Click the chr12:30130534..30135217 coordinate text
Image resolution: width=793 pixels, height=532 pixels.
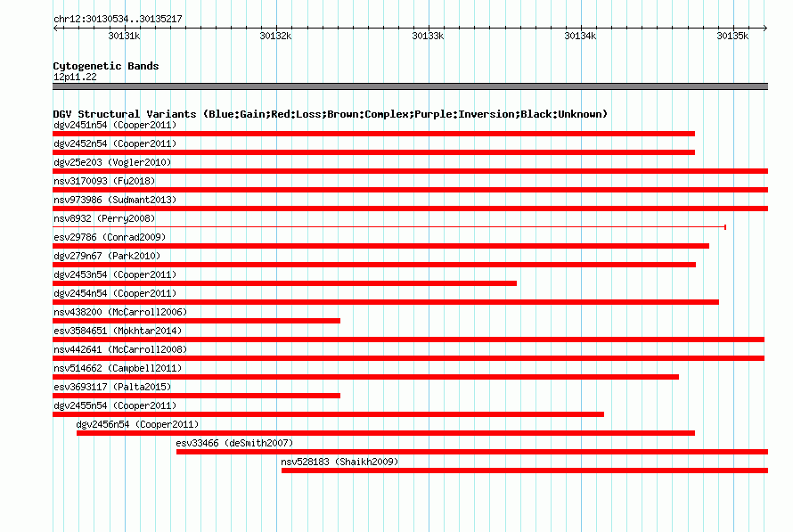point(118,19)
